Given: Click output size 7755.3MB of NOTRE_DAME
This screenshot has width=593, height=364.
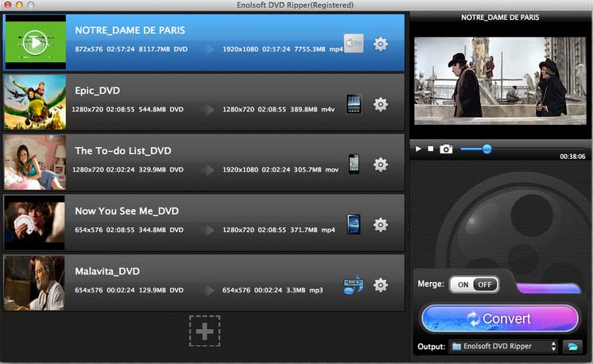Looking at the screenshot, I should (x=309, y=49).
